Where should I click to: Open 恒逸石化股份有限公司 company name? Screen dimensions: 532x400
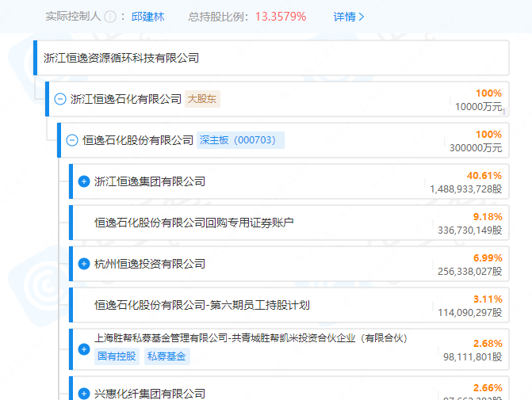[x=138, y=140]
